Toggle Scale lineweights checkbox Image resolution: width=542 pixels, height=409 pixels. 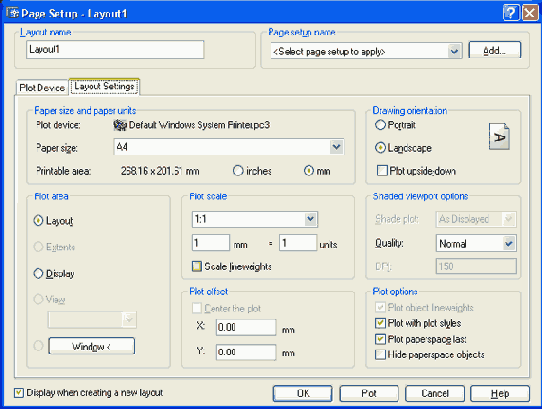[197, 266]
